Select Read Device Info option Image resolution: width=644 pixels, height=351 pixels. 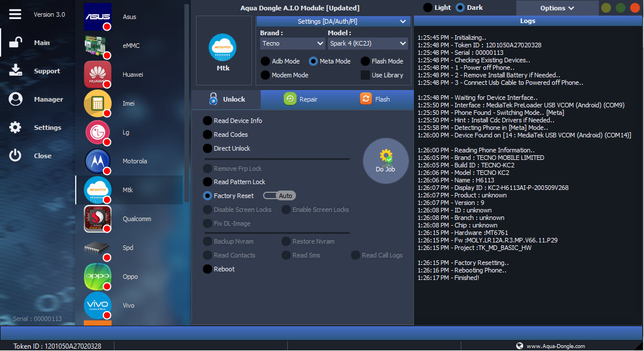click(232, 121)
